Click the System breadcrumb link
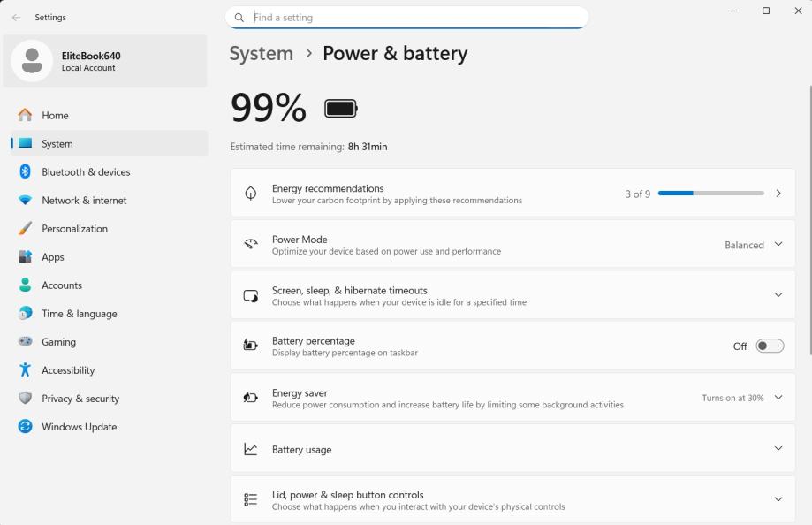The image size is (812, 525). tap(262, 53)
